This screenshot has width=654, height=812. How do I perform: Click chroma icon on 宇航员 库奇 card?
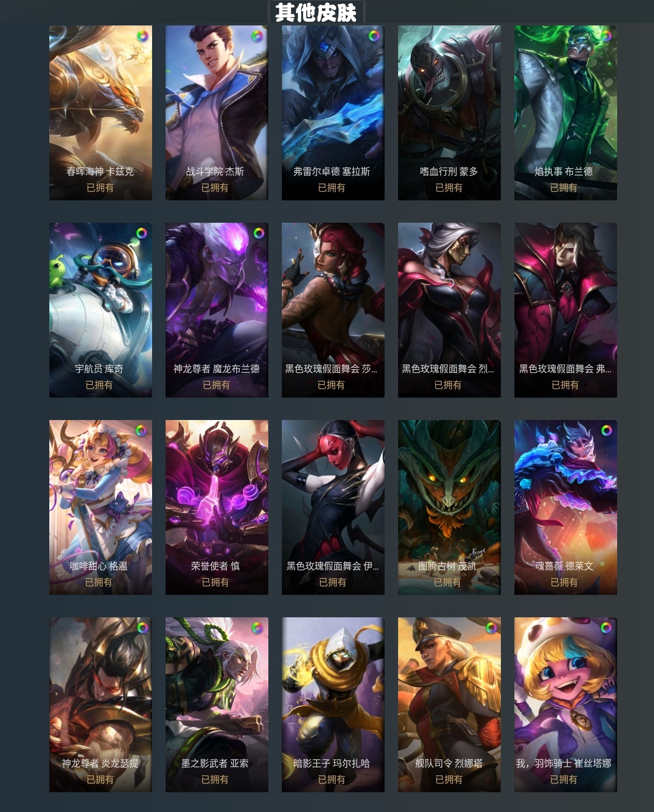[142, 233]
